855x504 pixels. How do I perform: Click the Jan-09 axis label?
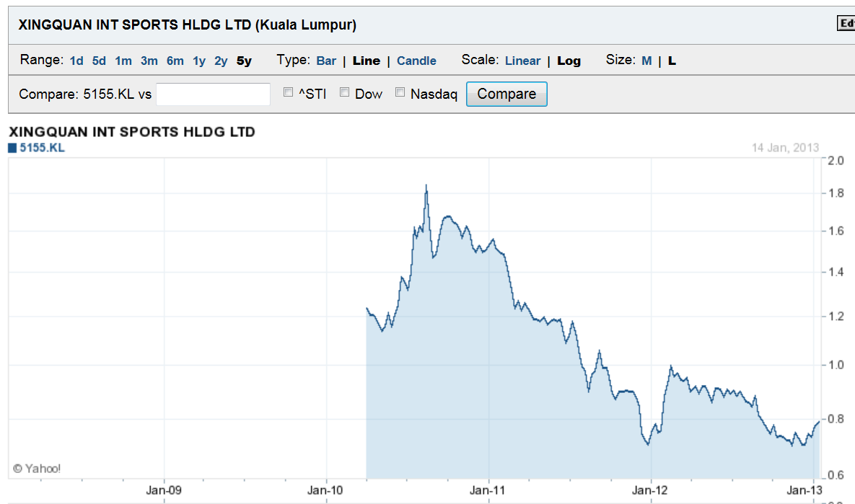tap(164, 490)
